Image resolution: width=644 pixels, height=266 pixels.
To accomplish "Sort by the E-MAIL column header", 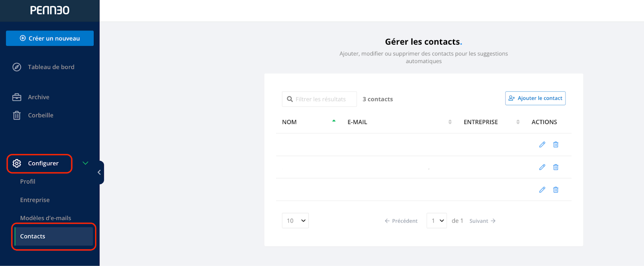I will pos(357,122).
